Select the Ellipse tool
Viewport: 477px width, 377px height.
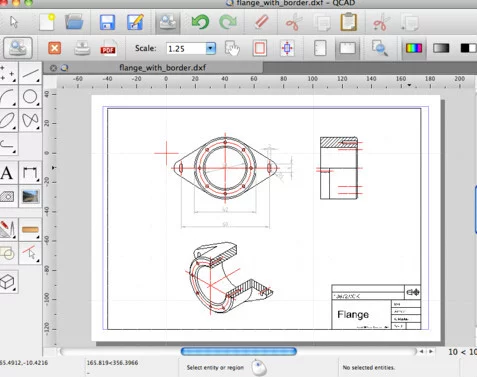pos(7,120)
